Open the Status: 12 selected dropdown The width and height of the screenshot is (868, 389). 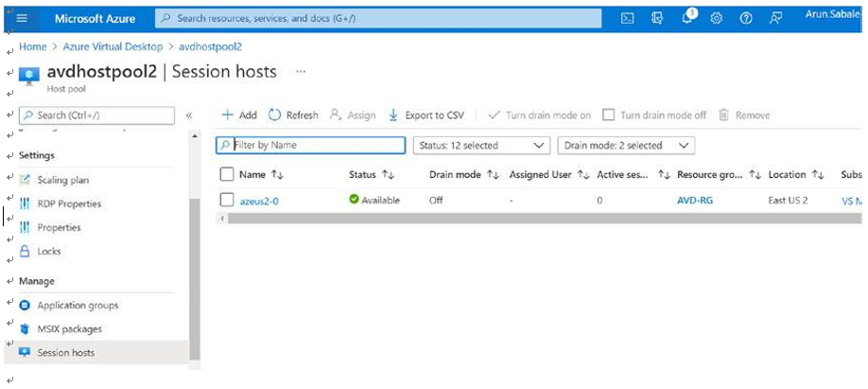[x=481, y=145]
